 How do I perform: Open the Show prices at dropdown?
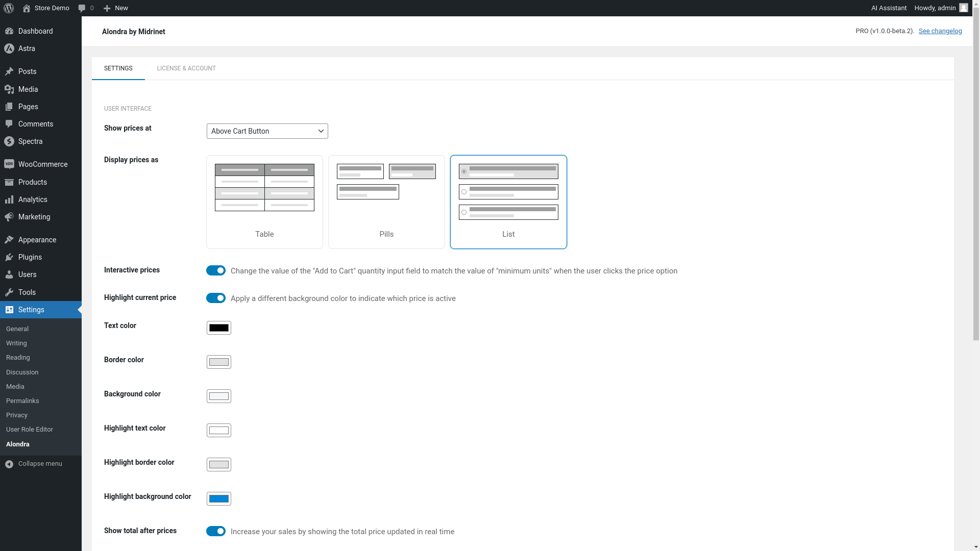point(267,131)
